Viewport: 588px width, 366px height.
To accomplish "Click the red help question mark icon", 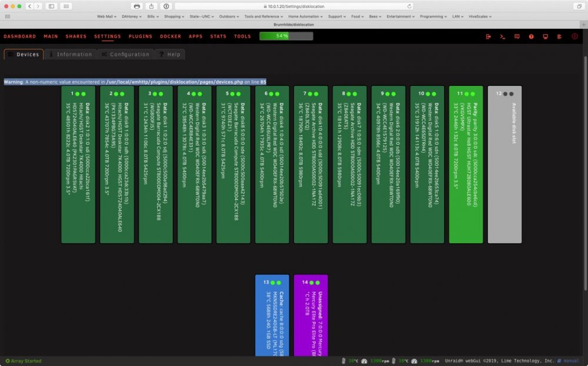I will [531, 36].
